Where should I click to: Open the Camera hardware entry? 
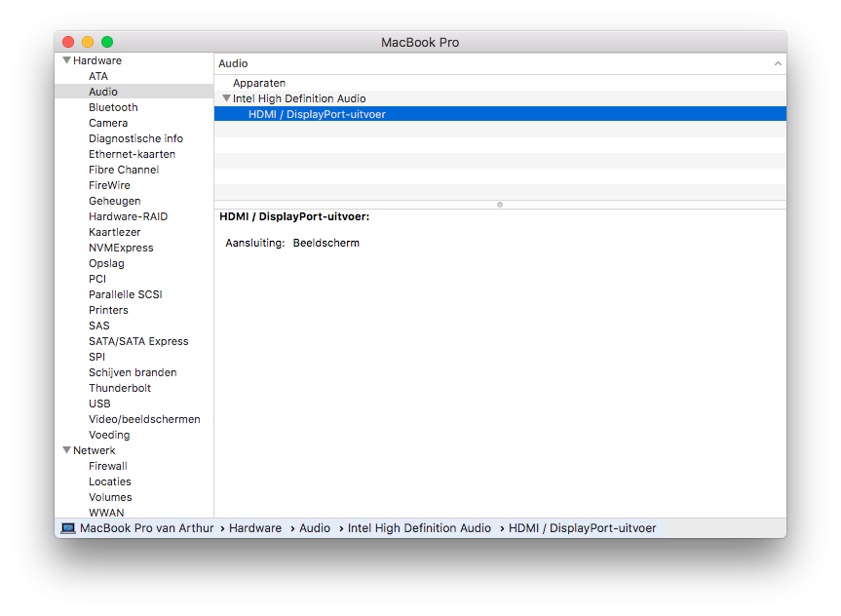pyautogui.click(x=108, y=123)
